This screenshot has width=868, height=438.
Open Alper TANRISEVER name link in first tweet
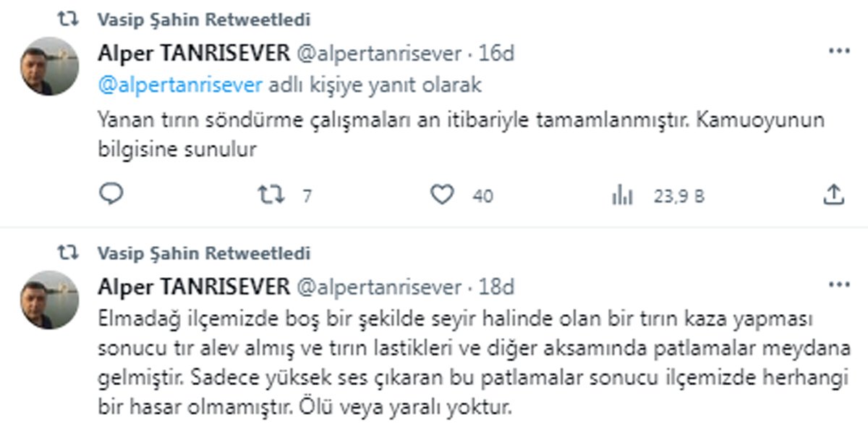(x=194, y=54)
